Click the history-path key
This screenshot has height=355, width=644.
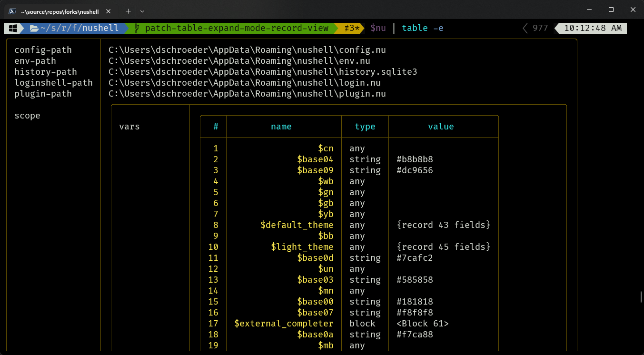[x=46, y=72]
